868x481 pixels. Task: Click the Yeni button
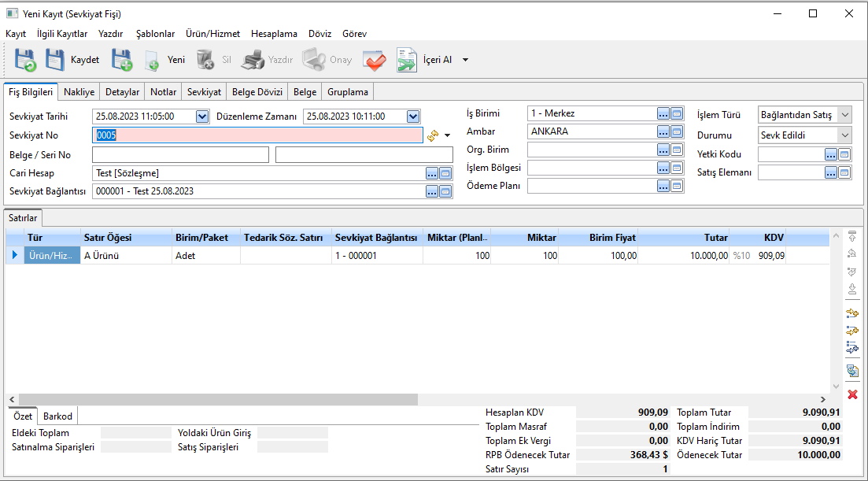pyautogui.click(x=164, y=60)
